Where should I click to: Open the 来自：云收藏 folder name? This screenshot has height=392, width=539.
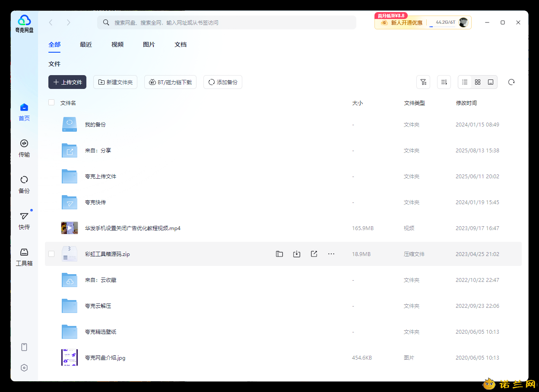(x=101, y=280)
